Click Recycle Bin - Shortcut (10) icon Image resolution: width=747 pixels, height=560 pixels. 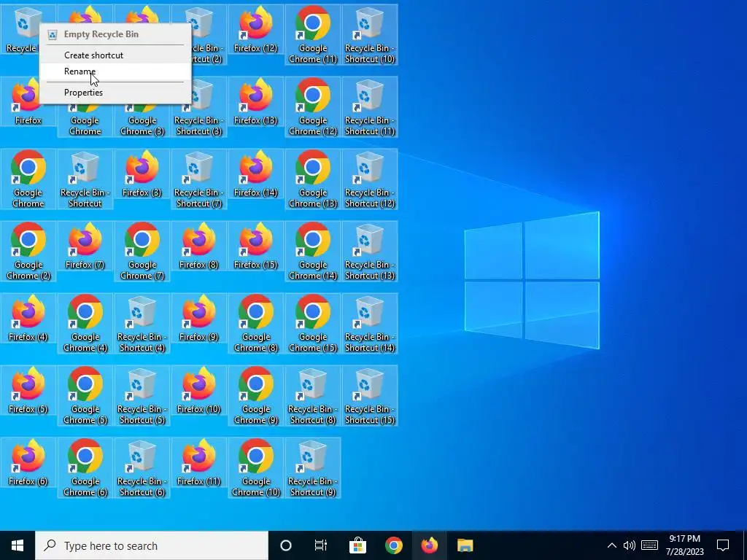pos(370,35)
